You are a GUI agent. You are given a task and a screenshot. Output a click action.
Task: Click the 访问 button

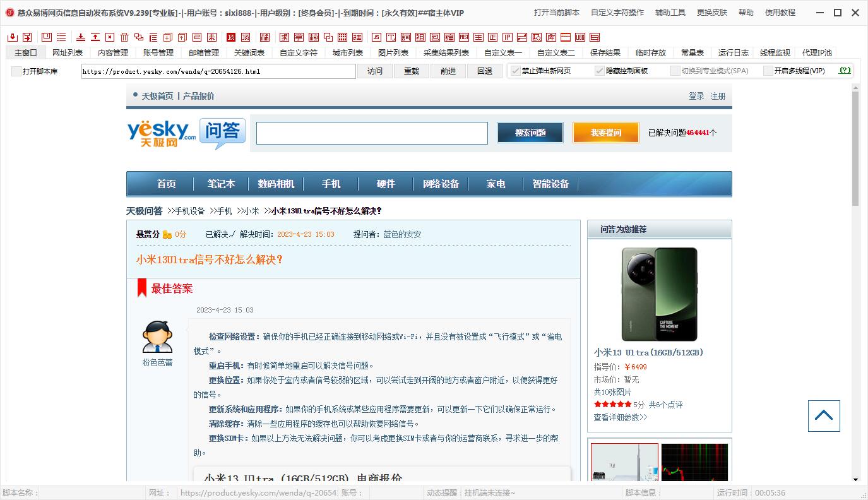tap(375, 71)
